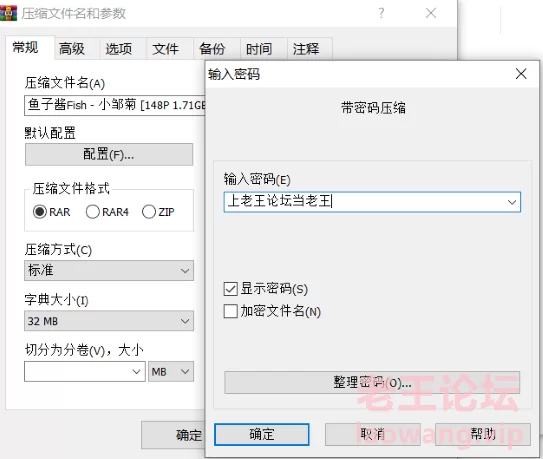The width and height of the screenshot is (543, 459).
Task: Open the MB volume unit dropdown
Action: pyautogui.click(x=171, y=372)
